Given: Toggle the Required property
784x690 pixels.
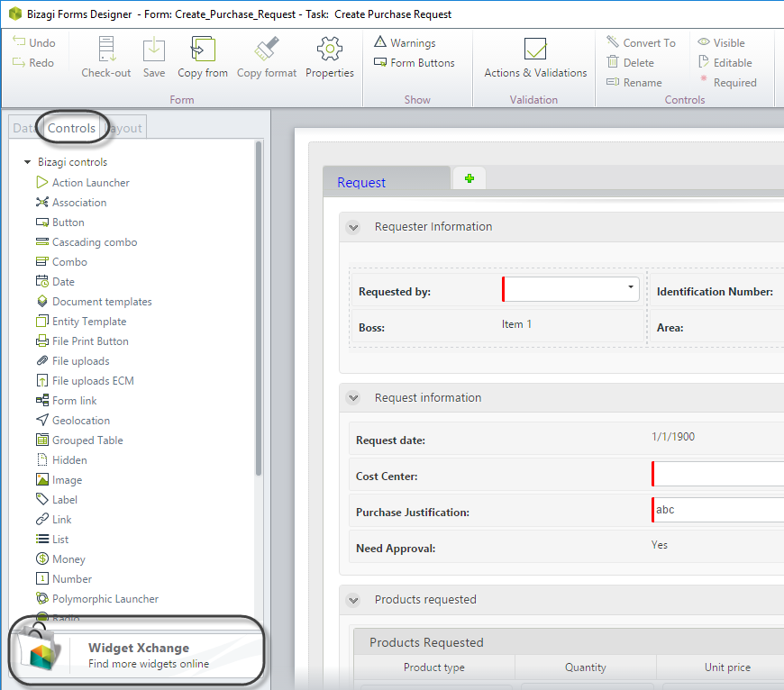Looking at the screenshot, I should click(727, 83).
